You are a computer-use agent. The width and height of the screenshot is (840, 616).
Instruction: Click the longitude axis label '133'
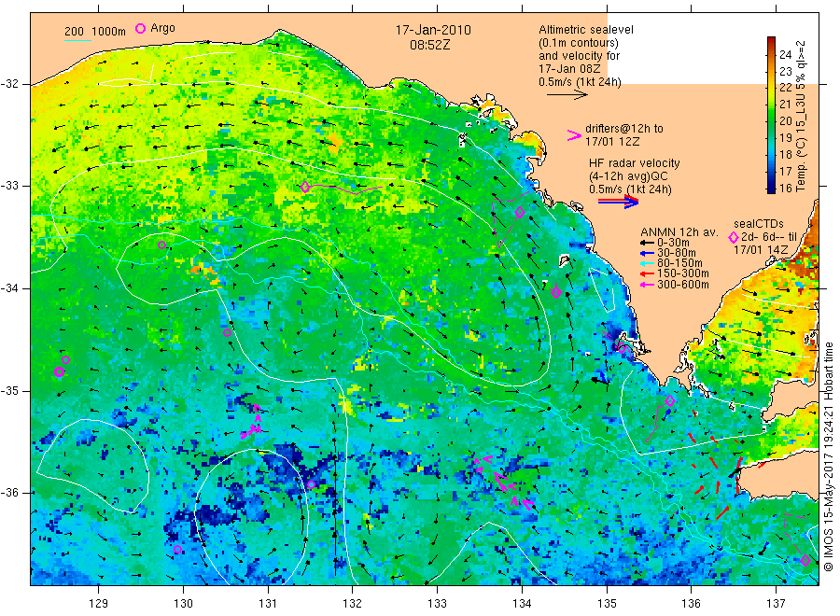point(437,604)
